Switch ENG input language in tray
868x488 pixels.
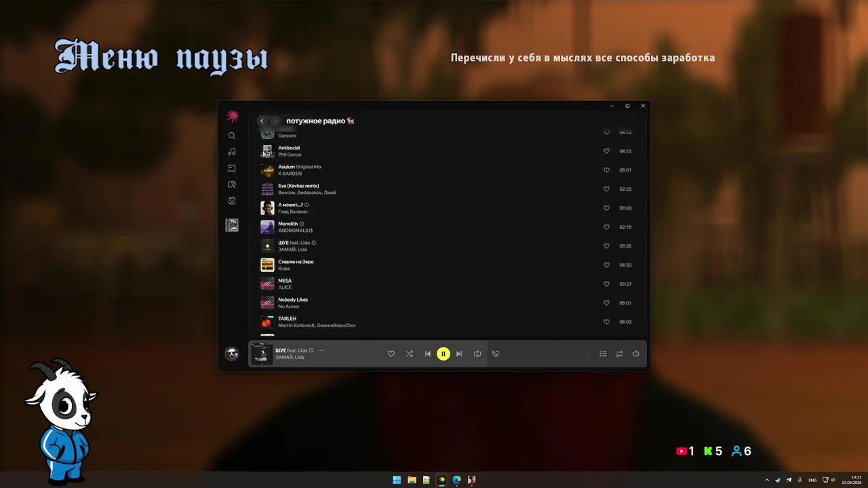(812, 480)
